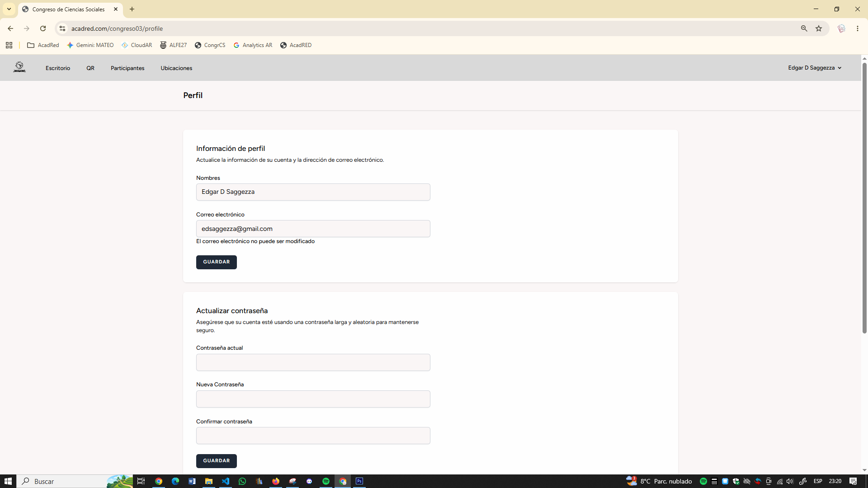This screenshot has height=488, width=868.
Task: Open the Participantes page
Action: (x=127, y=68)
